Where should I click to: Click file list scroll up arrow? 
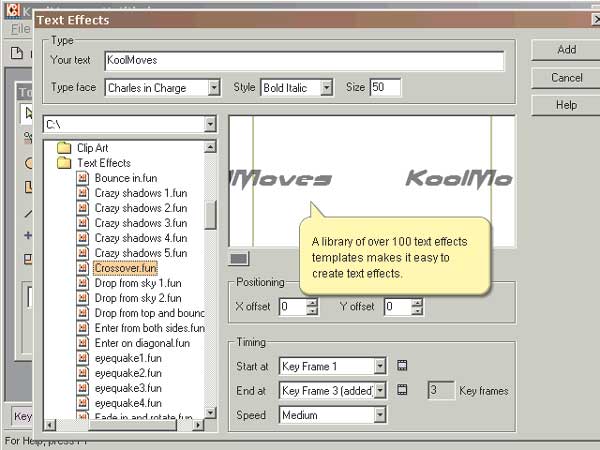(x=210, y=147)
